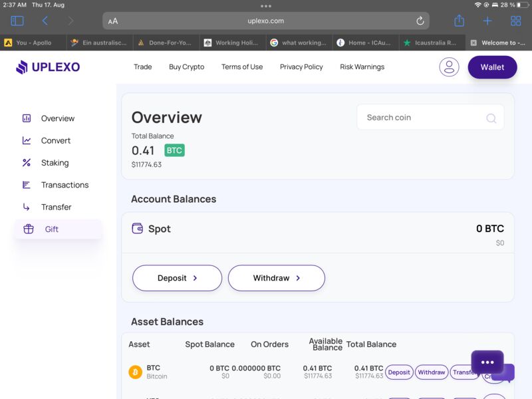
Task: Tap the BTC Withdraw button in asset row
Action: point(431,372)
